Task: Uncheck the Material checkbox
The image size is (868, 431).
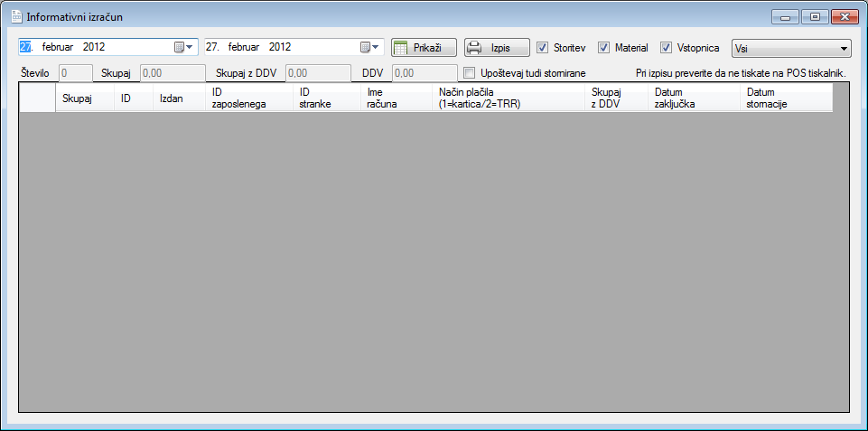Action: [x=604, y=48]
